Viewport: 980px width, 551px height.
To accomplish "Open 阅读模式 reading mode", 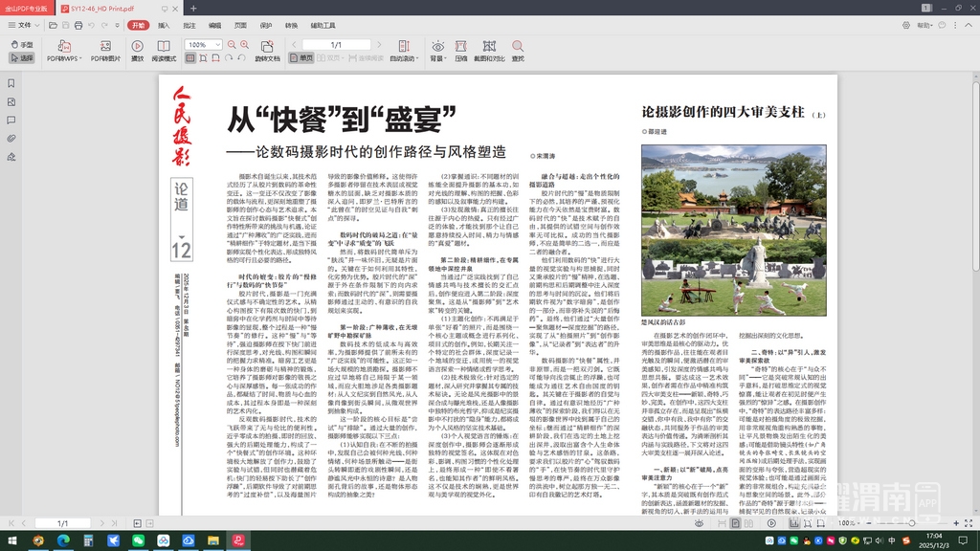I will [x=164, y=50].
